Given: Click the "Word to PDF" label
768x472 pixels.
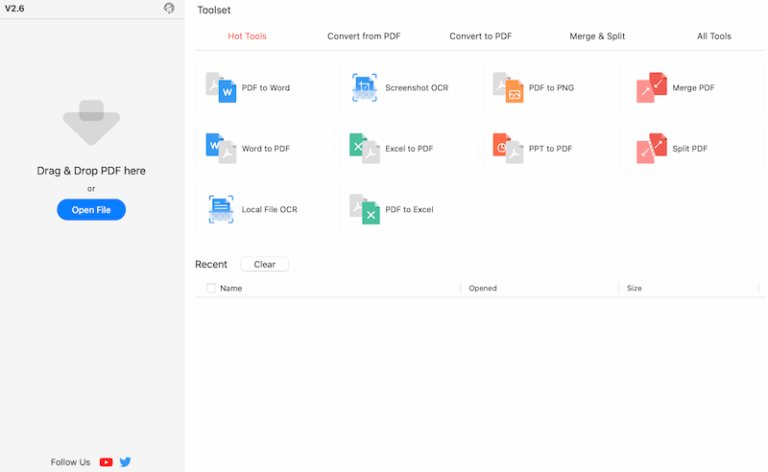Looking at the screenshot, I should coord(265,148).
